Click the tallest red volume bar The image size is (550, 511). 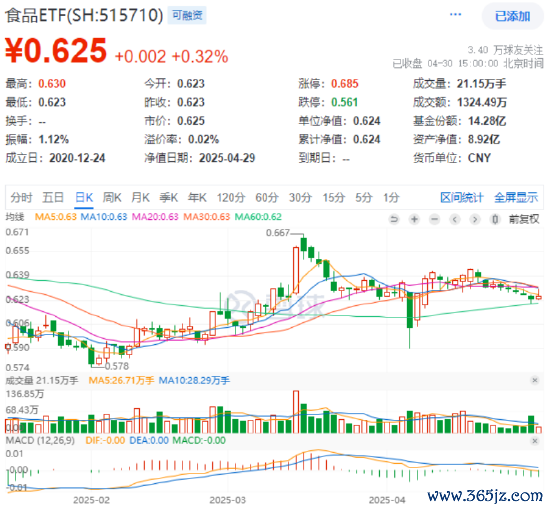[x=296, y=412]
